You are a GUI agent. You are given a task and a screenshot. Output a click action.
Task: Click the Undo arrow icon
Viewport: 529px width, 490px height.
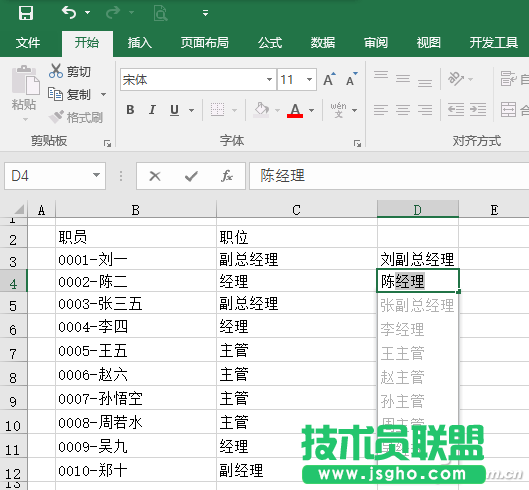[x=69, y=13]
